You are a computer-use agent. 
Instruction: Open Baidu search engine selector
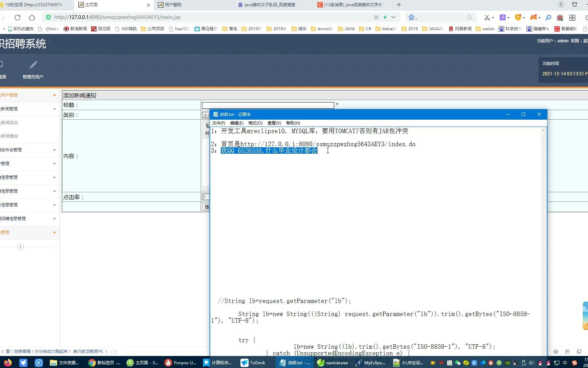tap(412, 17)
